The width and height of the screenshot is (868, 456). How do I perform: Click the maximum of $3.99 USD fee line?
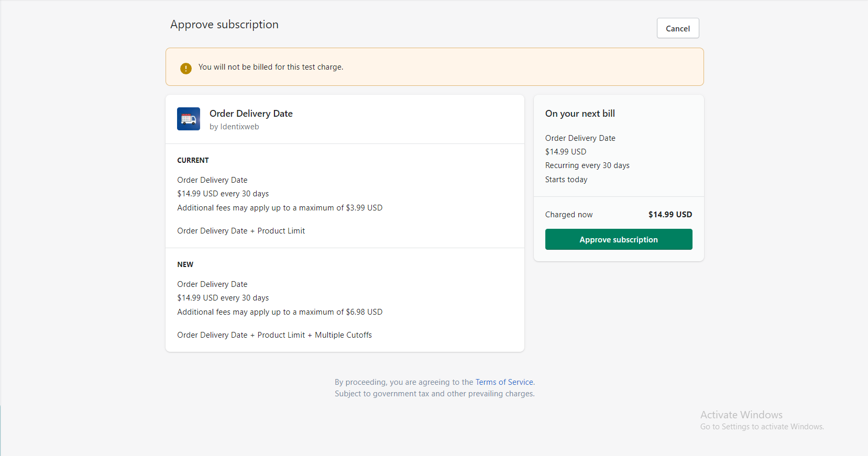click(280, 208)
